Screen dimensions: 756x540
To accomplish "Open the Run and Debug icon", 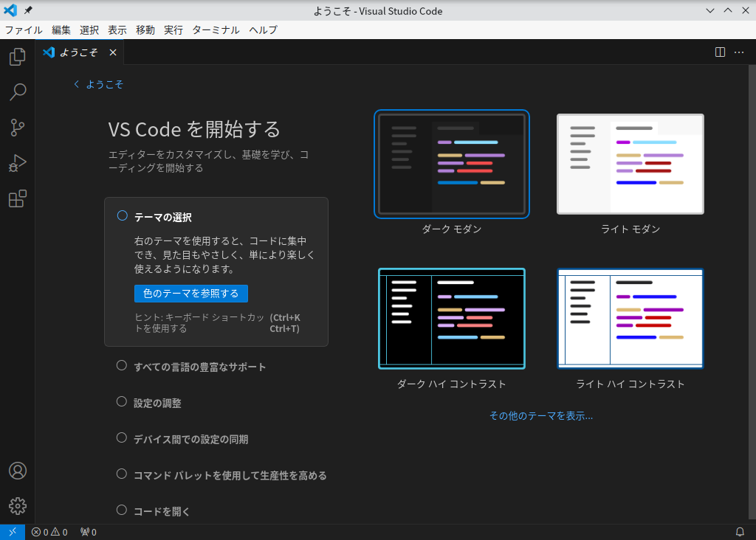I will 17,163.
